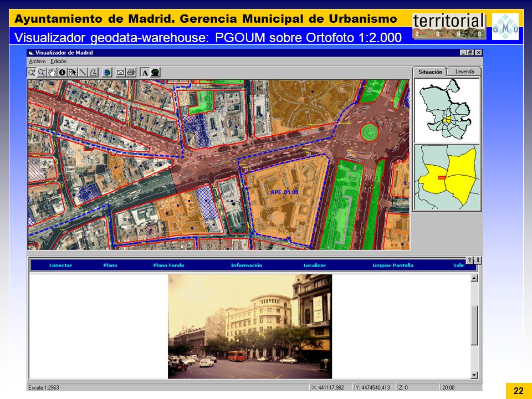Click the Madrid districts overview map

[447, 111]
